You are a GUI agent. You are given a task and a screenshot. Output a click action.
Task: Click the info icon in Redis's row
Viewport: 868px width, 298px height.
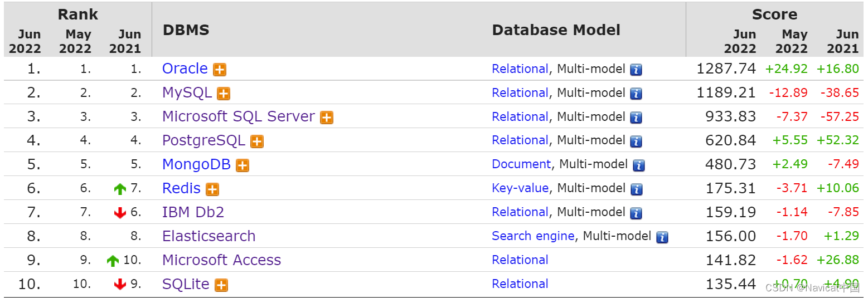click(x=636, y=189)
